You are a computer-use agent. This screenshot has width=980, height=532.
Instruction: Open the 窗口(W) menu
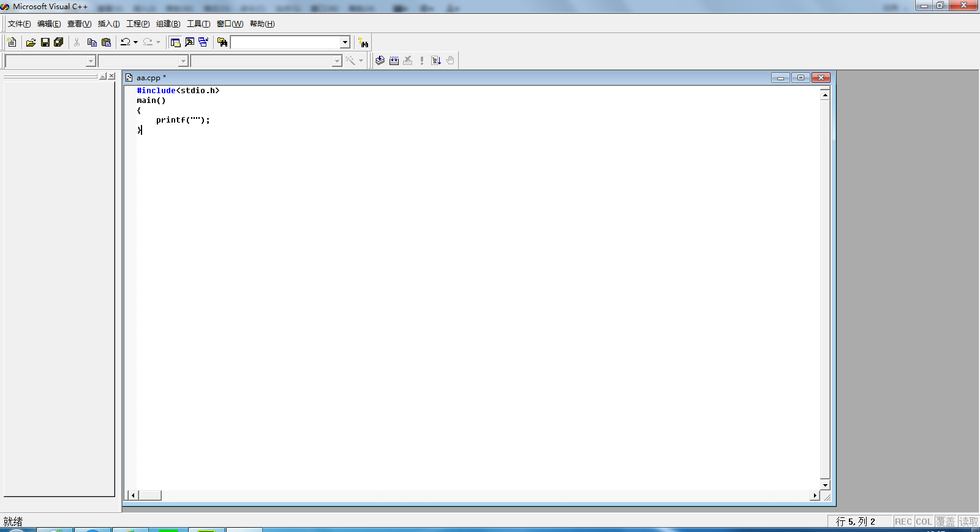[x=230, y=24]
